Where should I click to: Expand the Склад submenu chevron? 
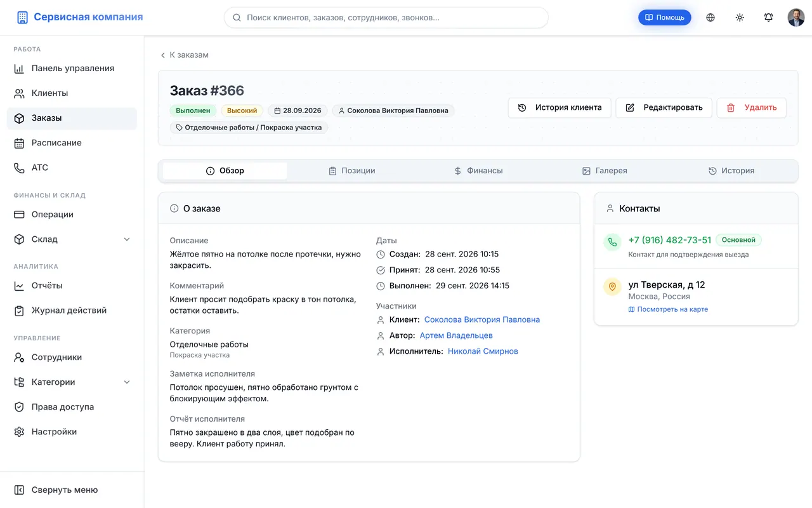126,239
